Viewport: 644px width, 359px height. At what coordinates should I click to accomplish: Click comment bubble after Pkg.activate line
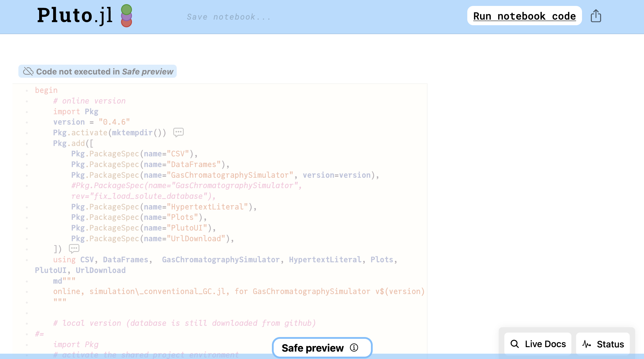pos(178,132)
